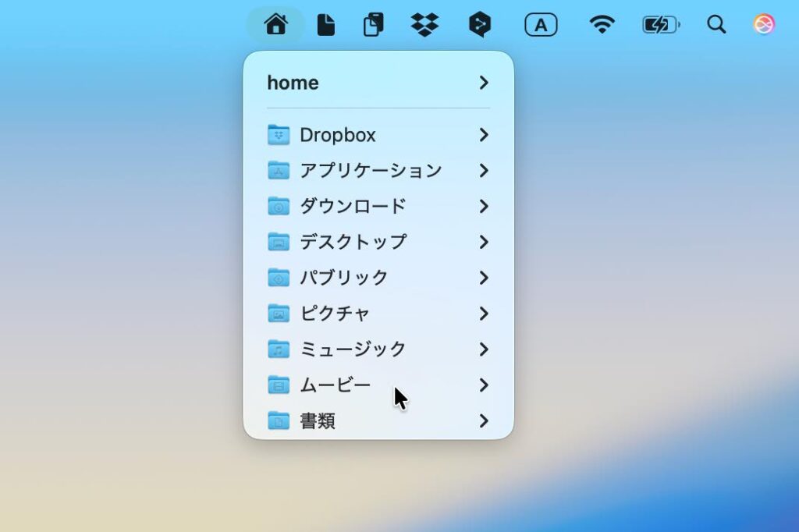Open the Dropbox menu bar icon
799x532 pixels.
tap(424, 25)
